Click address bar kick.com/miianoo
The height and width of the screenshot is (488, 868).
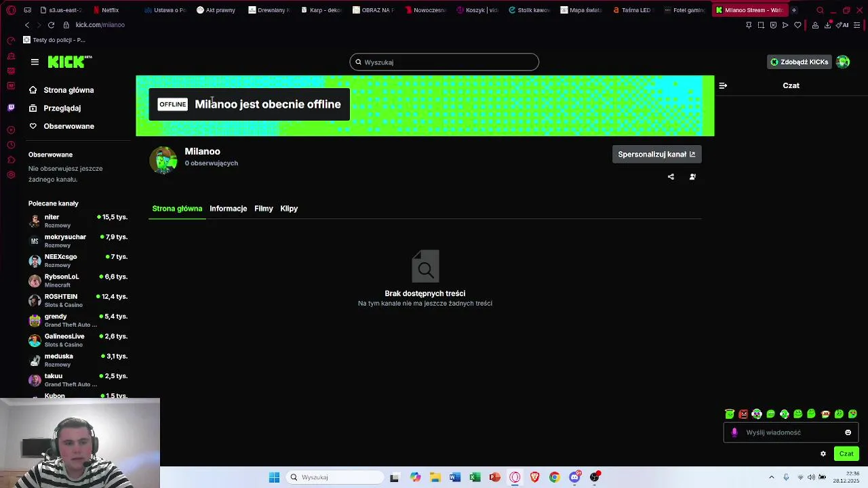tap(100, 25)
